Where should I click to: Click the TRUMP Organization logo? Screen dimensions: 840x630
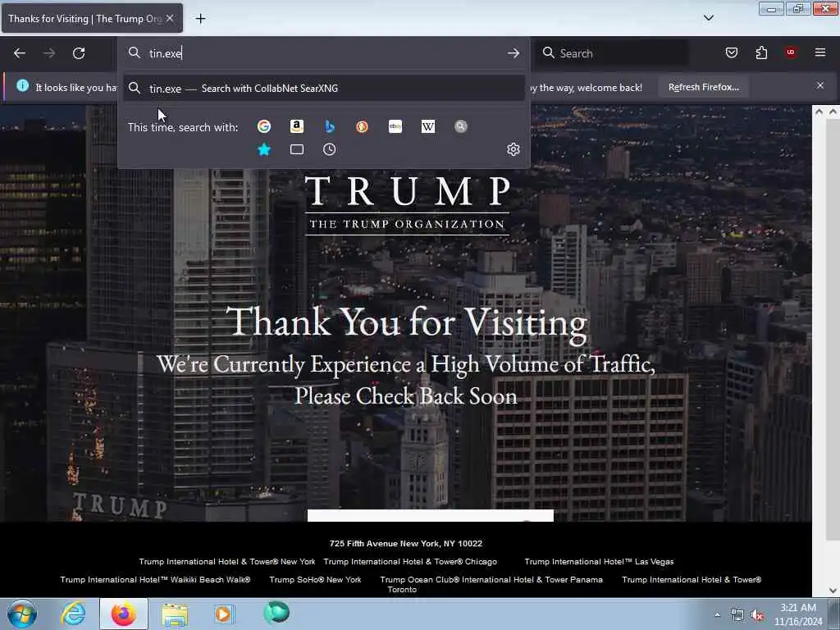pos(407,204)
